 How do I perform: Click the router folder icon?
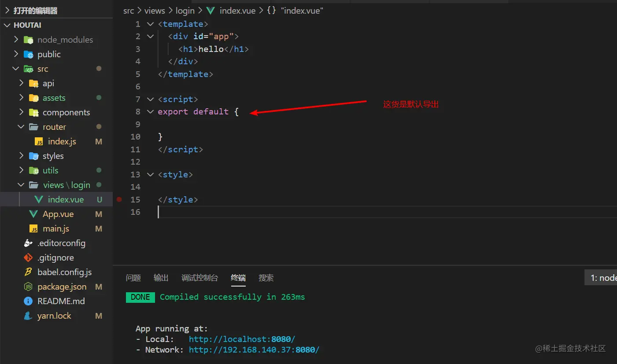33,127
